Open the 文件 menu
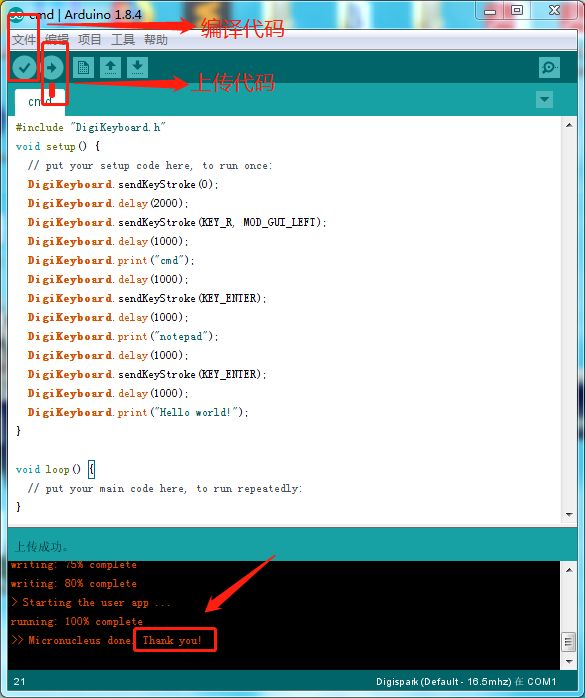This screenshot has height=698, width=585. [24, 40]
